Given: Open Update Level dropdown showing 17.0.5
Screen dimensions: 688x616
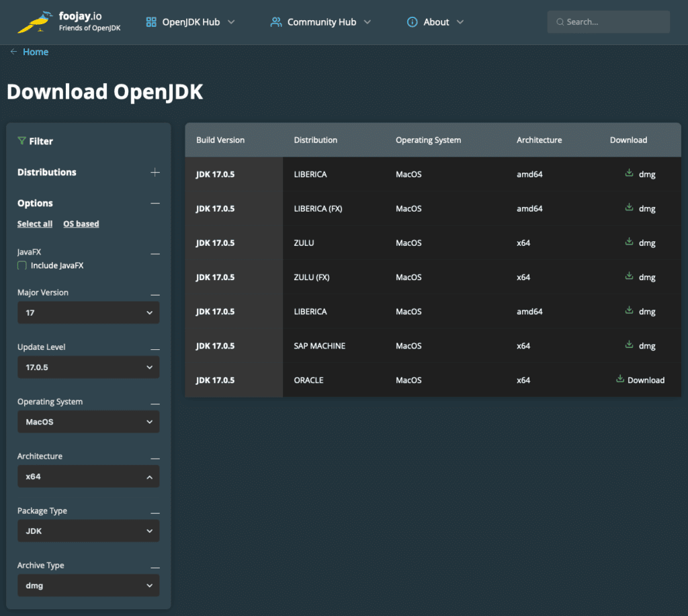Looking at the screenshot, I should pos(89,367).
